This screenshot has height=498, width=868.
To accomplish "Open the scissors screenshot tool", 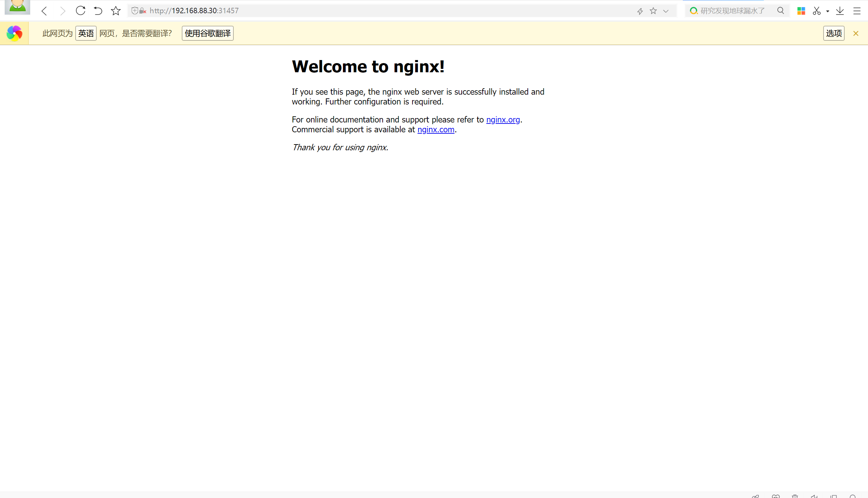I will coord(817,11).
